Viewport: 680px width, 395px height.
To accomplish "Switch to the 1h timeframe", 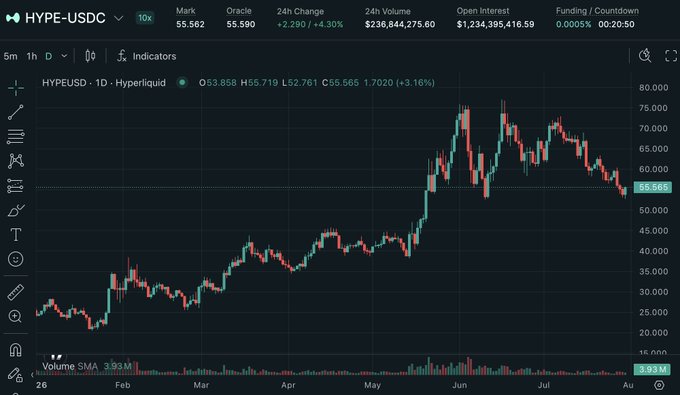I will click(x=32, y=56).
